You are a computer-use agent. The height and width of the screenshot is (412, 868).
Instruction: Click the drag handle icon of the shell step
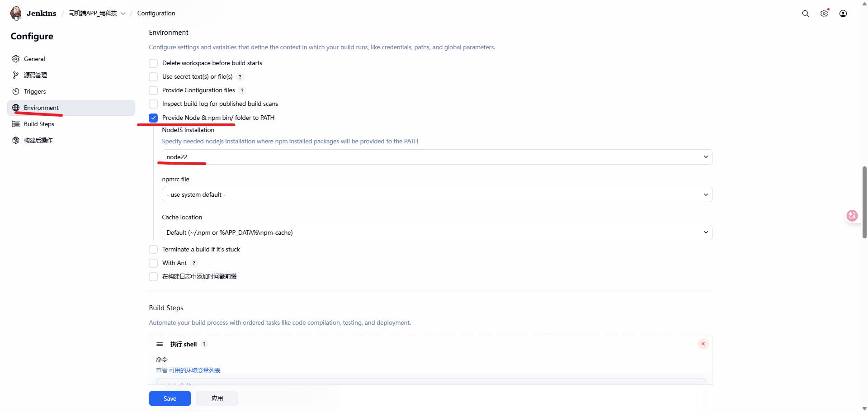pyautogui.click(x=160, y=344)
